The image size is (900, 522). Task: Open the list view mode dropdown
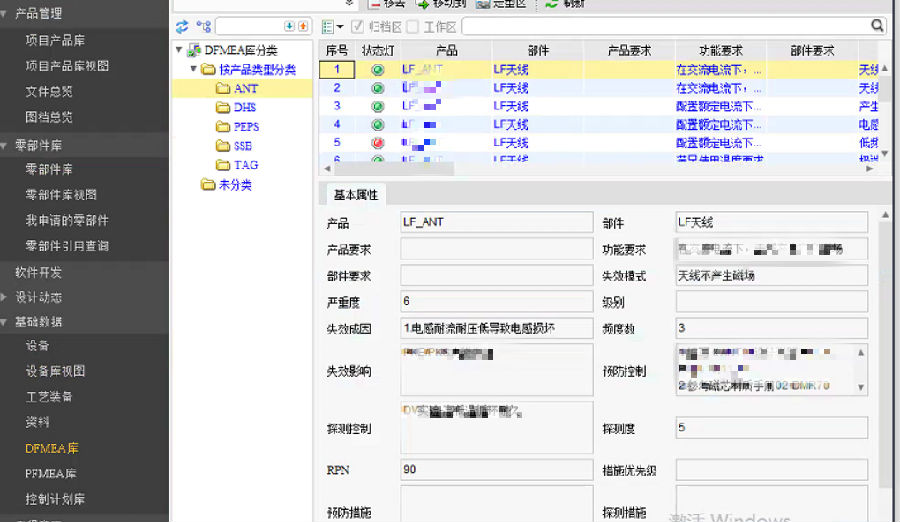(333, 26)
